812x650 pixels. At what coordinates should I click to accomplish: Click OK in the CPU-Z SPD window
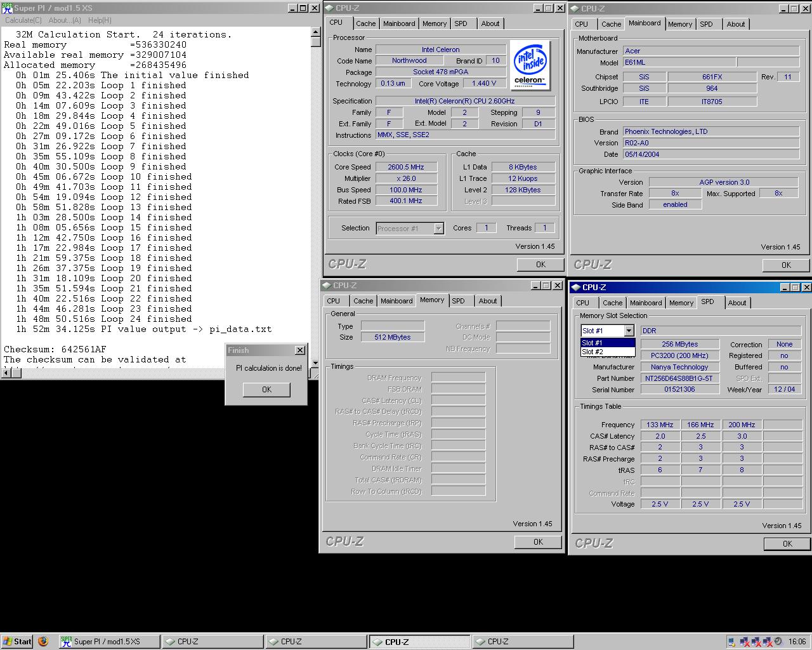(x=787, y=543)
